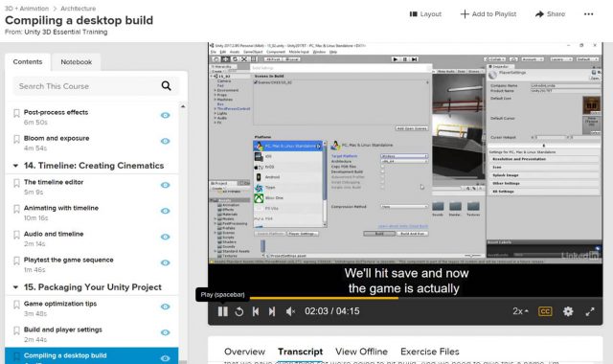Enter fullscreen video mode
Image resolution: width=613 pixels, height=364 pixels.
pos(590,311)
